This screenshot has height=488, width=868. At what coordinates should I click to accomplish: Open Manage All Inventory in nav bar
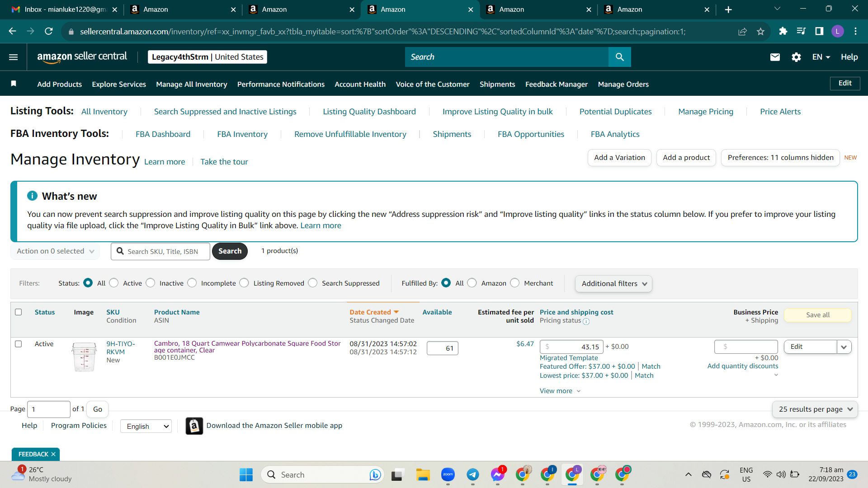click(192, 84)
